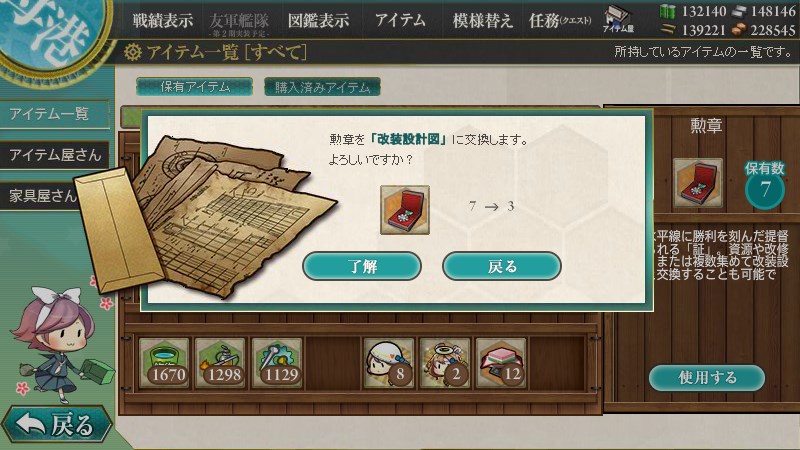
Task: Select the flamethrower item showing 1298
Action: coord(220,363)
